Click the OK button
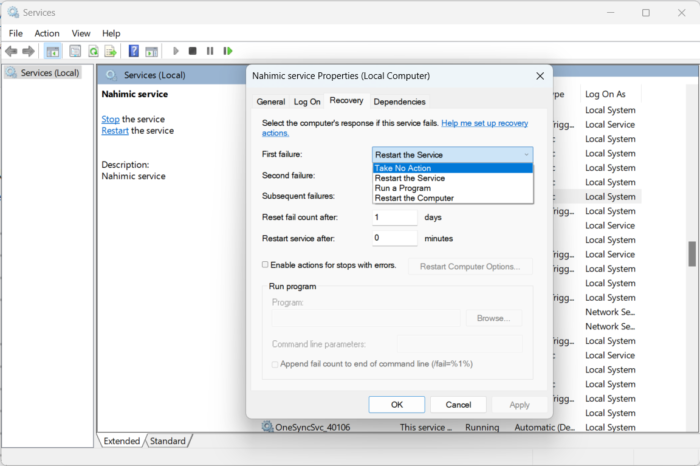 click(397, 404)
